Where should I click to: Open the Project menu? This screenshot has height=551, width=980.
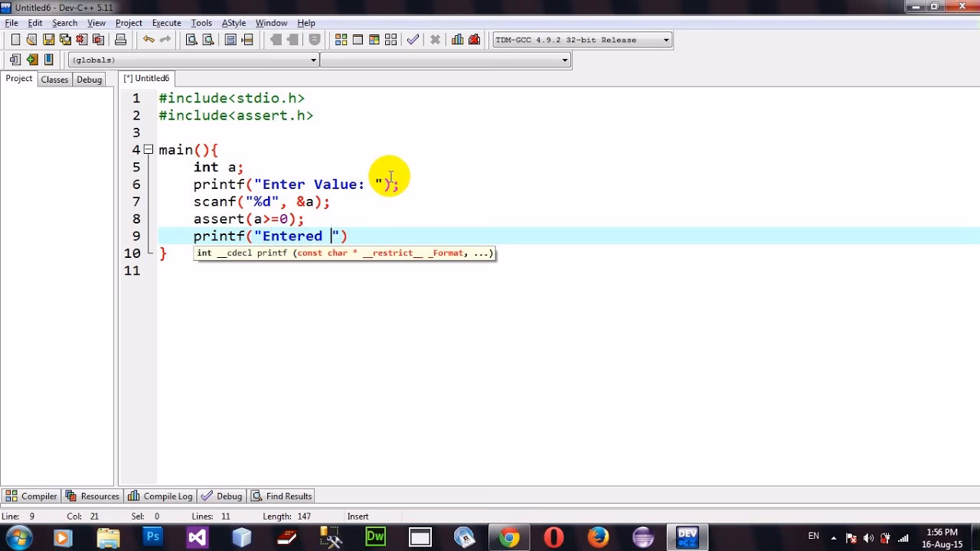[129, 23]
